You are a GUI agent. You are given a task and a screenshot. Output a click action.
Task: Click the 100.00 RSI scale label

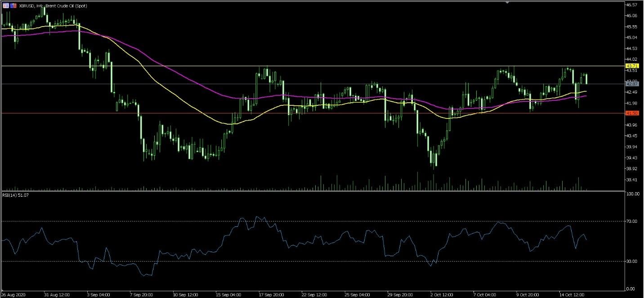click(633, 194)
